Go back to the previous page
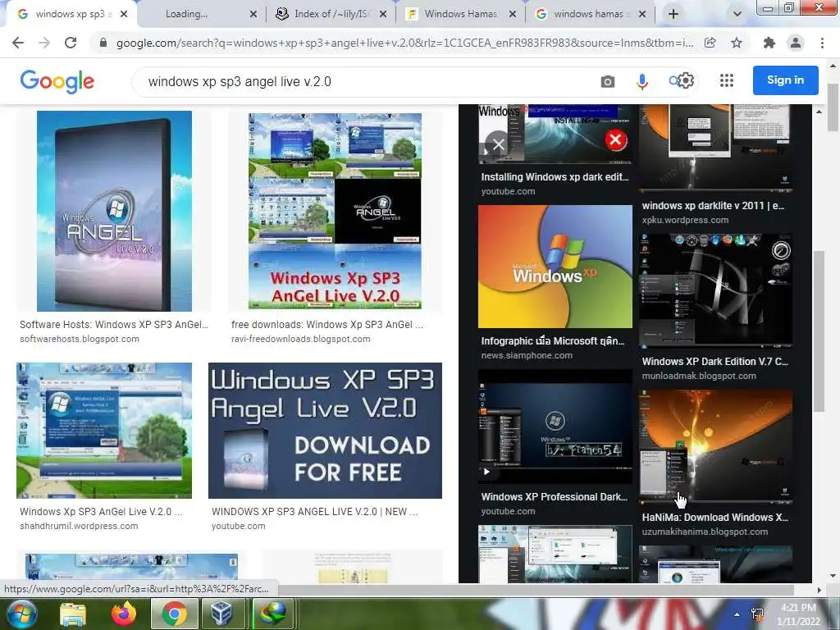Viewport: 840px width, 630px height. click(x=18, y=43)
